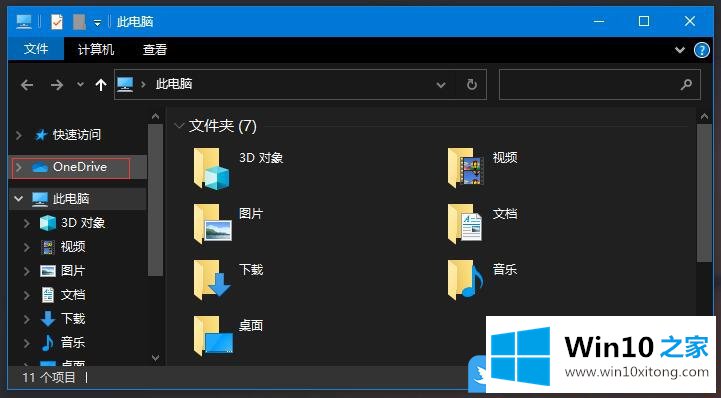Select the 文档 folder icon in main pane
The width and height of the screenshot is (721, 398).
point(464,224)
